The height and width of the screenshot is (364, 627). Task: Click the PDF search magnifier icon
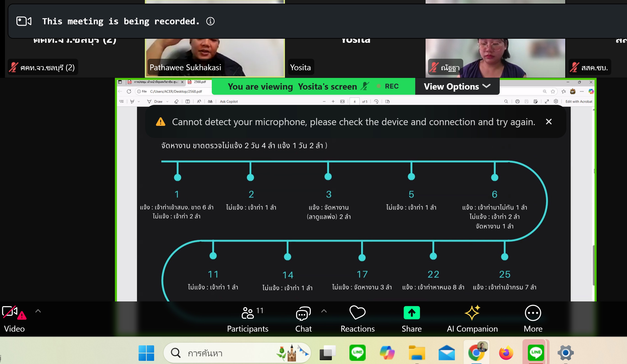pyautogui.click(x=506, y=102)
